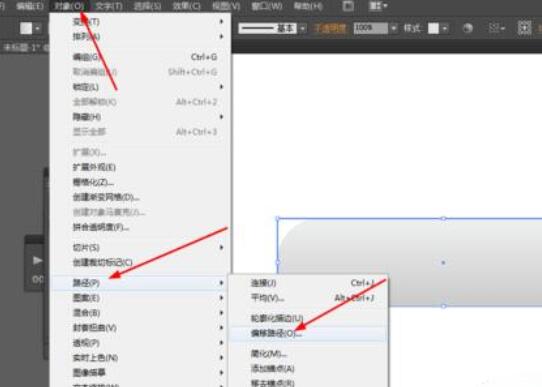
Task: Open the 图案(E) submenu
Action: pos(140,298)
